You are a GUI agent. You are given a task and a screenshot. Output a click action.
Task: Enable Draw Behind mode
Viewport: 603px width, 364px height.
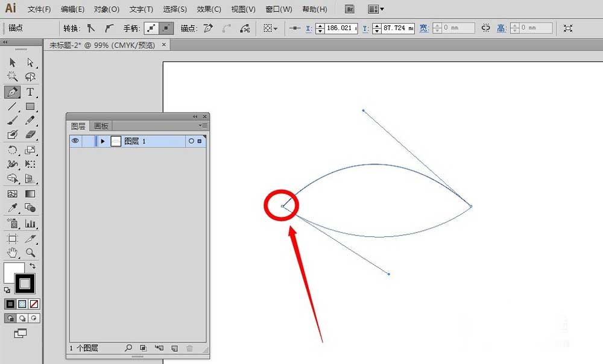(x=22, y=318)
